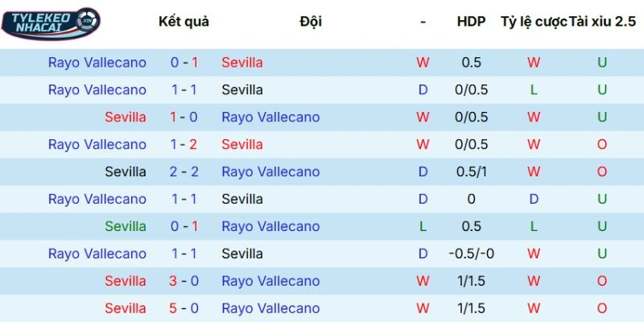
Task: Click Sevilla in the 2 - 2 row
Action: tap(126, 171)
